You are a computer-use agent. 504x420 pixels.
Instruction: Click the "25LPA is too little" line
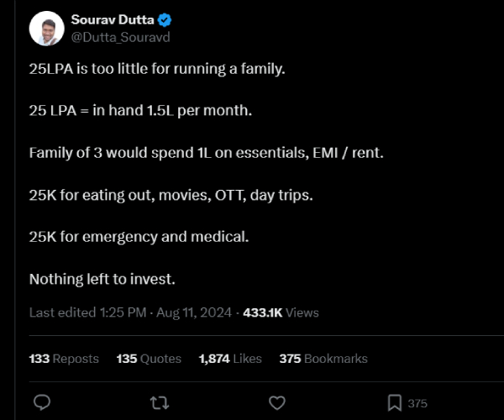[157, 69]
